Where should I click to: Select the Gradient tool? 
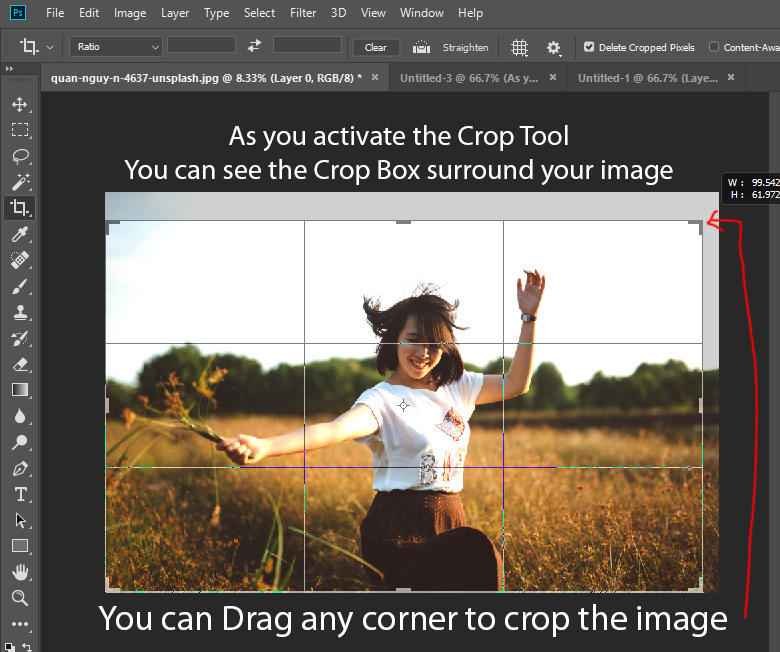pyautogui.click(x=20, y=390)
